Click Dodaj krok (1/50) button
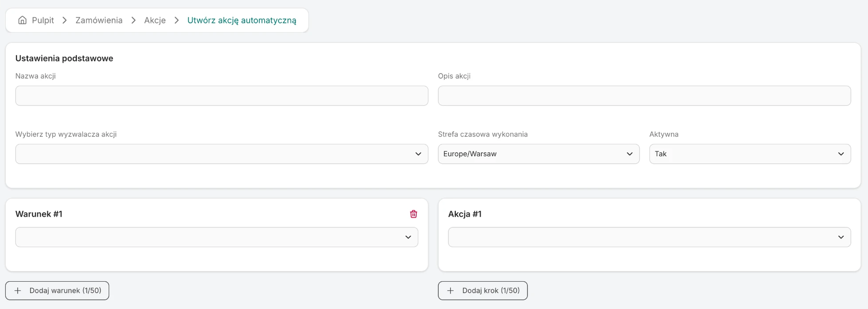This screenshot has height=309, width=868. (483, 290)
